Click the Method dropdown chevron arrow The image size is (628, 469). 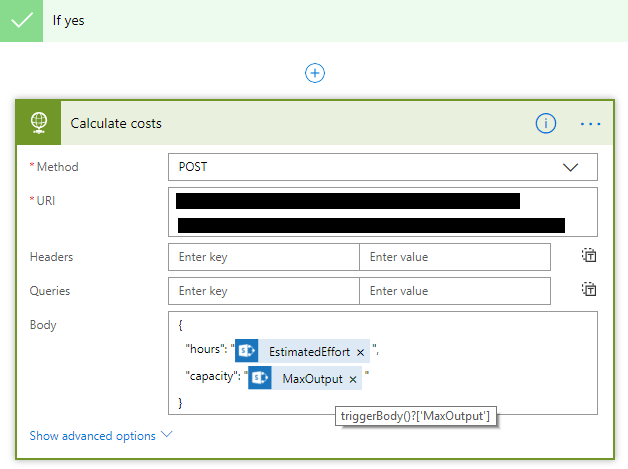(570, 167)
